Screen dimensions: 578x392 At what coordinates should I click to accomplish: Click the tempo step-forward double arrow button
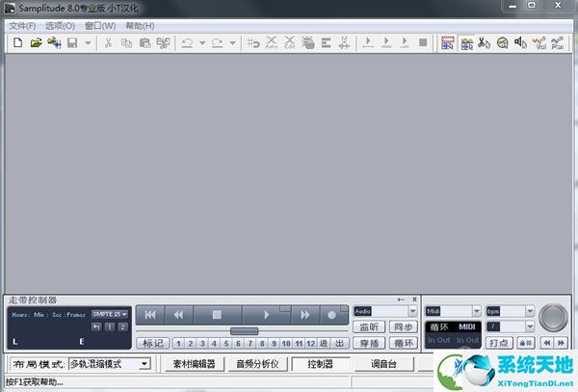point(561,344)
